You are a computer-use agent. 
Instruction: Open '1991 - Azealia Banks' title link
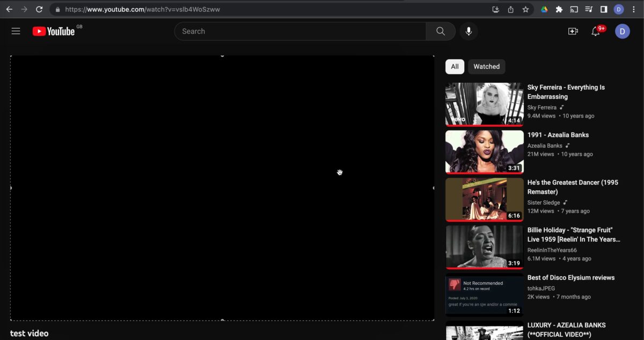[558, 135]
